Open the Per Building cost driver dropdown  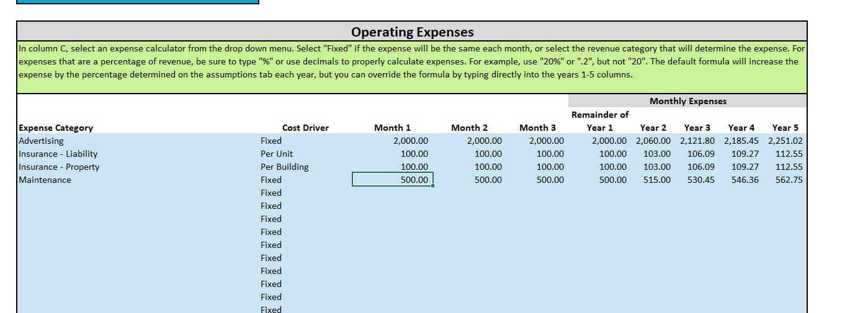tap(305, 167)
